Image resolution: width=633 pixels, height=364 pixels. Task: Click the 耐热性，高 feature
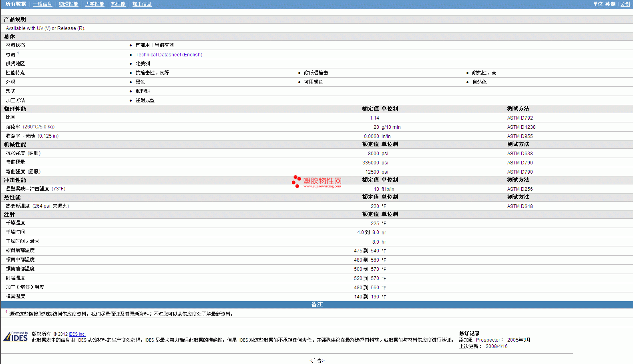tap(484, 73)
